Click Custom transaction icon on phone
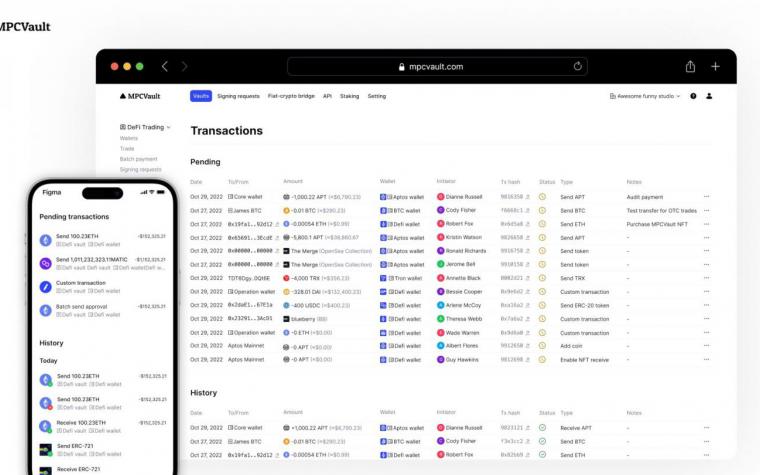The image size is (760, 475). [x=46, y=286]
